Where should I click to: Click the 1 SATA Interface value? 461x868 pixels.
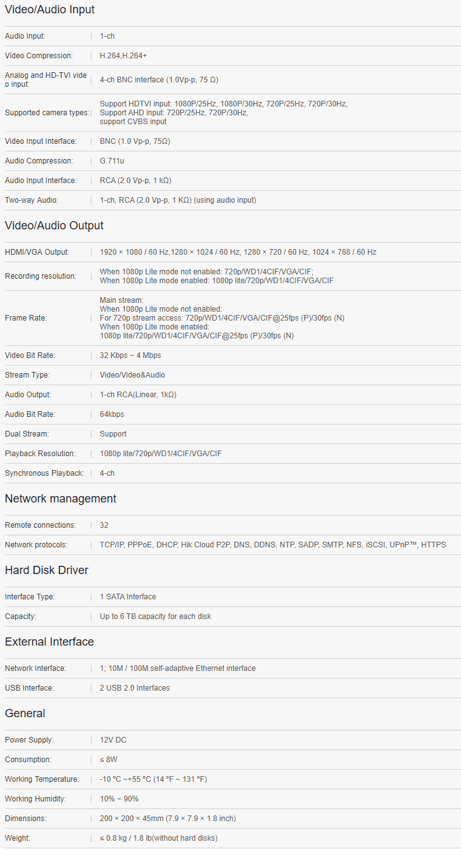click(128, 597)
